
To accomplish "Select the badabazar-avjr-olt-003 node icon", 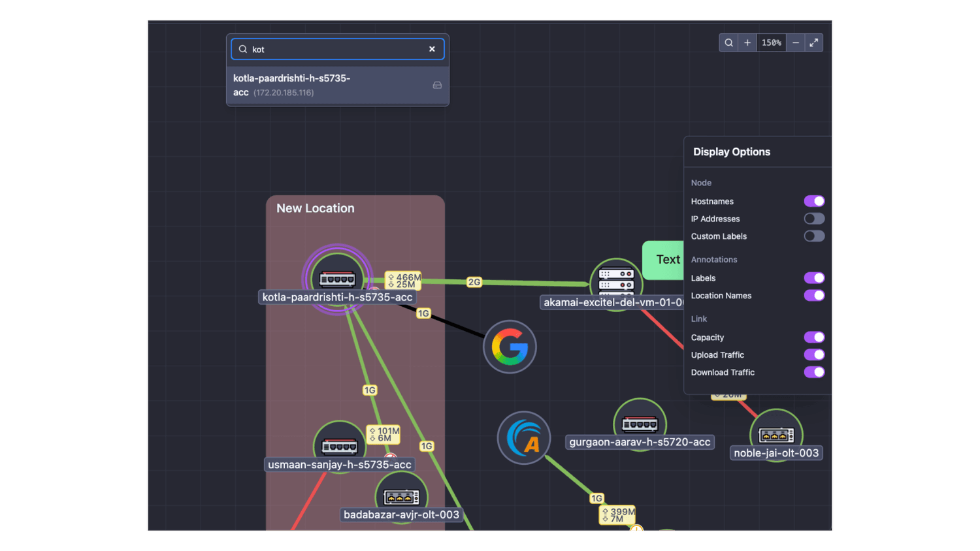I will (x=401, y=496).
